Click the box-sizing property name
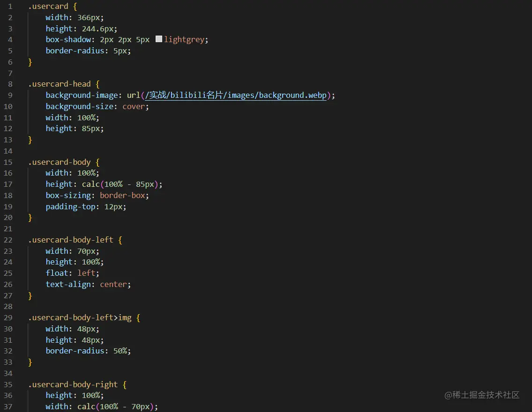 point(68,196)
